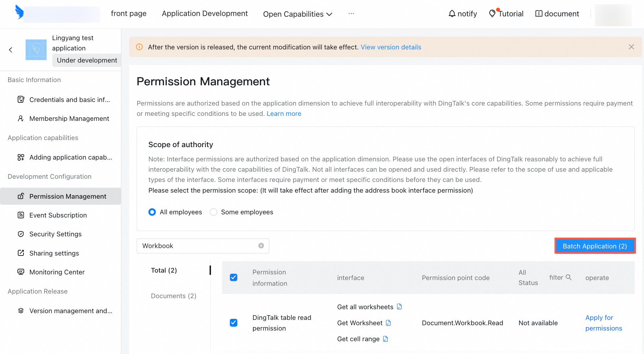Select the Some employees radio button
Screen dimensions: 644x354
[x=213, y=212]
